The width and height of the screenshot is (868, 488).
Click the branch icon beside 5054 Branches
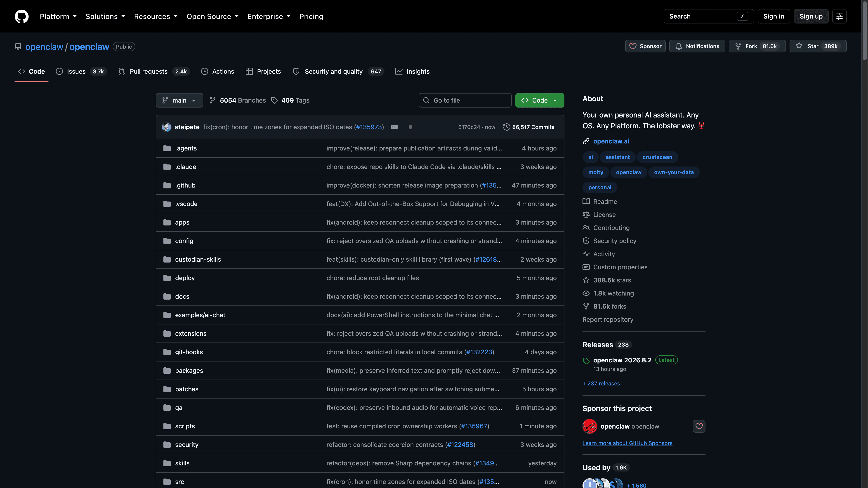[x=212, y=100]
